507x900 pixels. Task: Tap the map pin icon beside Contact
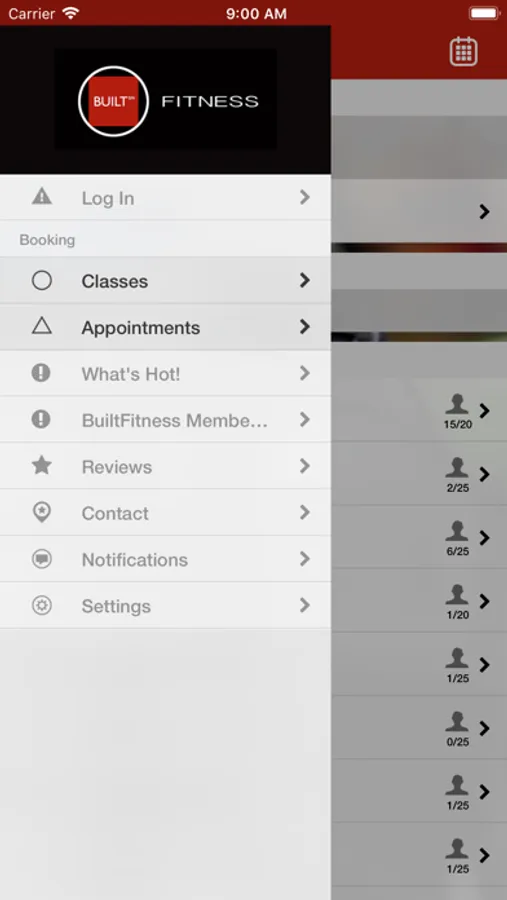(42, 512)
